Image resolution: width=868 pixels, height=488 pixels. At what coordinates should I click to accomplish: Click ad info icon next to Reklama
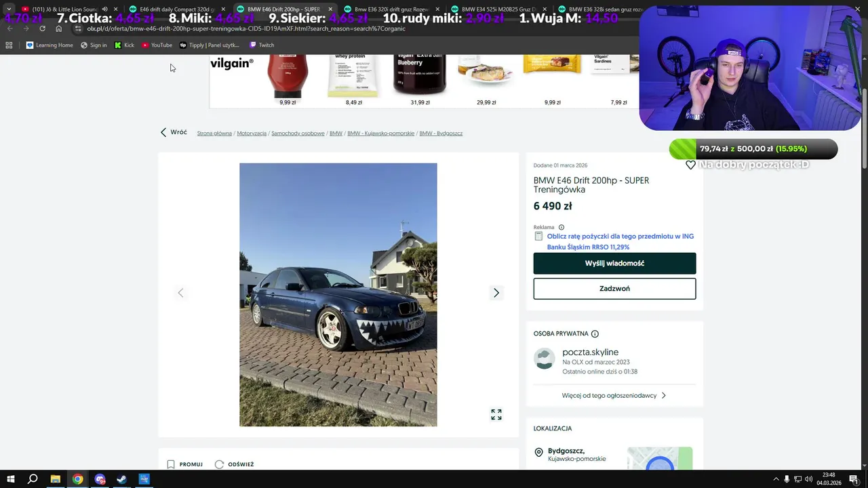[x=561, y=228]
